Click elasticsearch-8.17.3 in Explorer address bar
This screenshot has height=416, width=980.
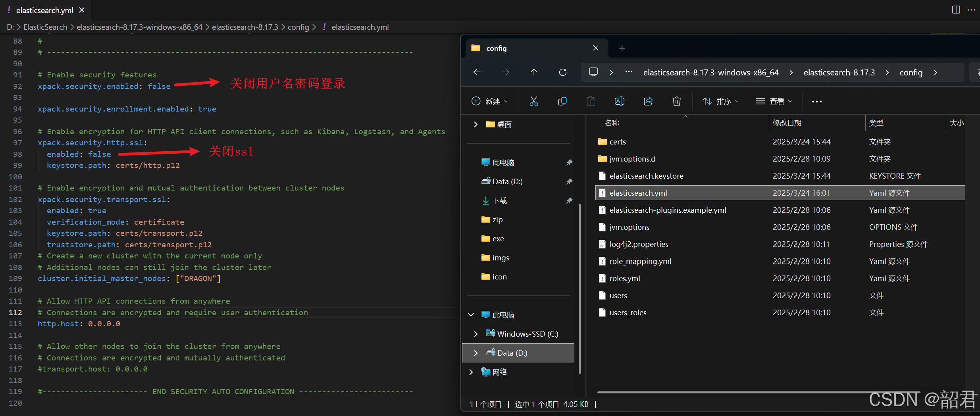839,72
